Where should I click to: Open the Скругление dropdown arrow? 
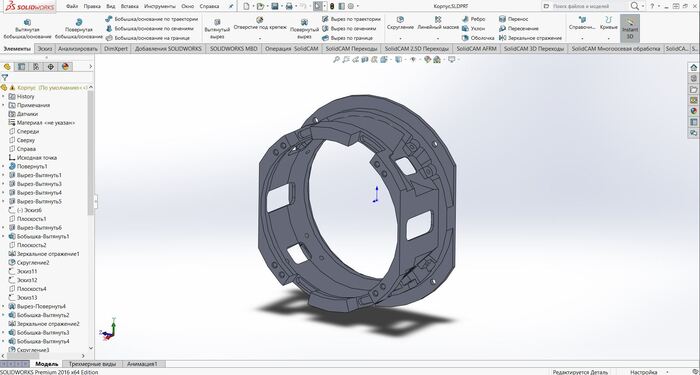[x=400, y=38]
